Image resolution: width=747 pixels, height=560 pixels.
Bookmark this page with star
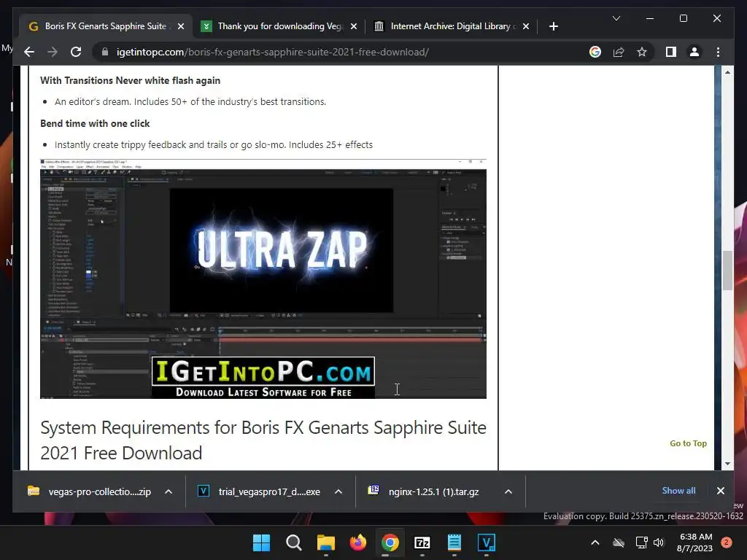pos(642,52)
